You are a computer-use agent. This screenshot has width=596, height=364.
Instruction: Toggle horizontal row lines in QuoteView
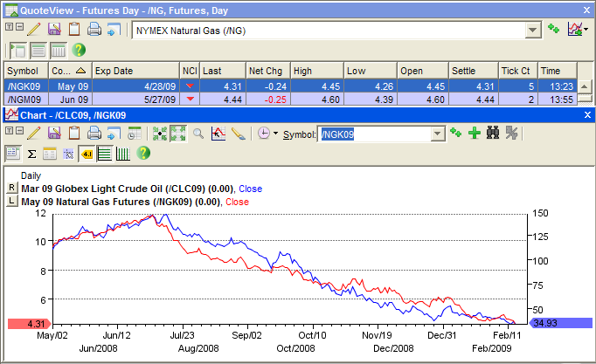point(38,50)
